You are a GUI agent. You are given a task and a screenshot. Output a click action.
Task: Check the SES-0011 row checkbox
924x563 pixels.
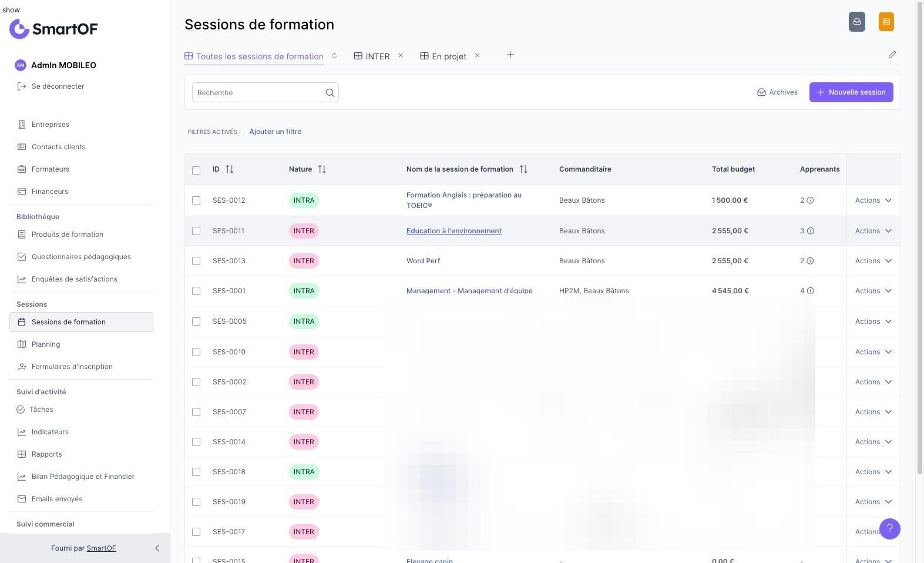click(x=196, y=231)
